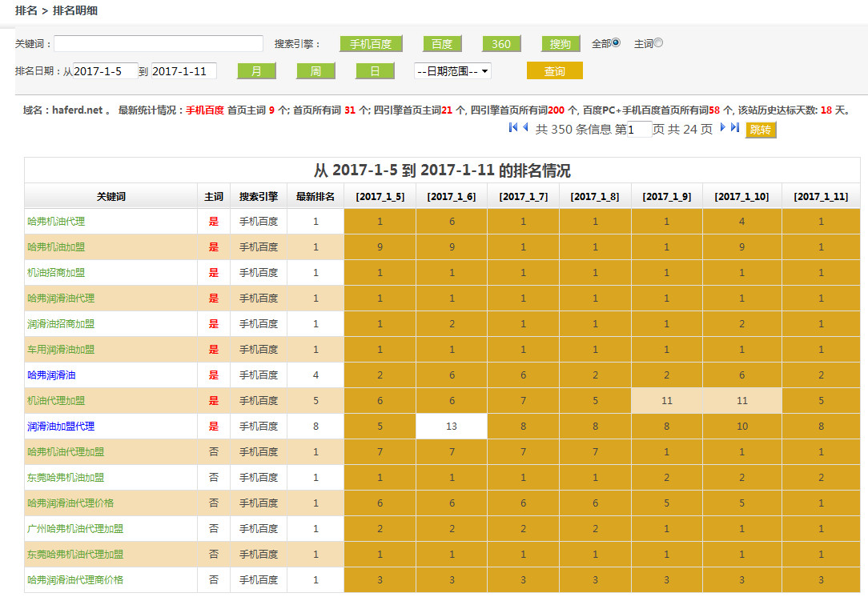
Task: Click the [2017_1_11] column header
Action: (821, 196)
